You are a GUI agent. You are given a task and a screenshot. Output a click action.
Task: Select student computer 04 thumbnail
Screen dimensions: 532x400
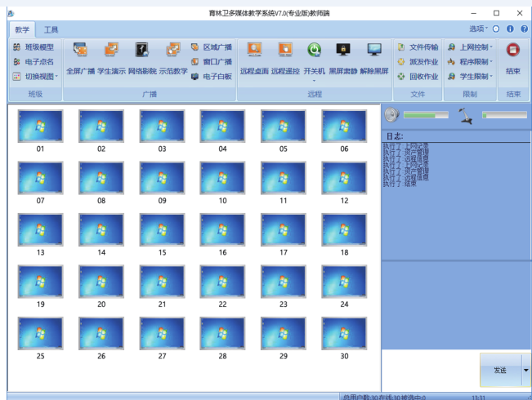pyautogui.click(x=222, y=126)
